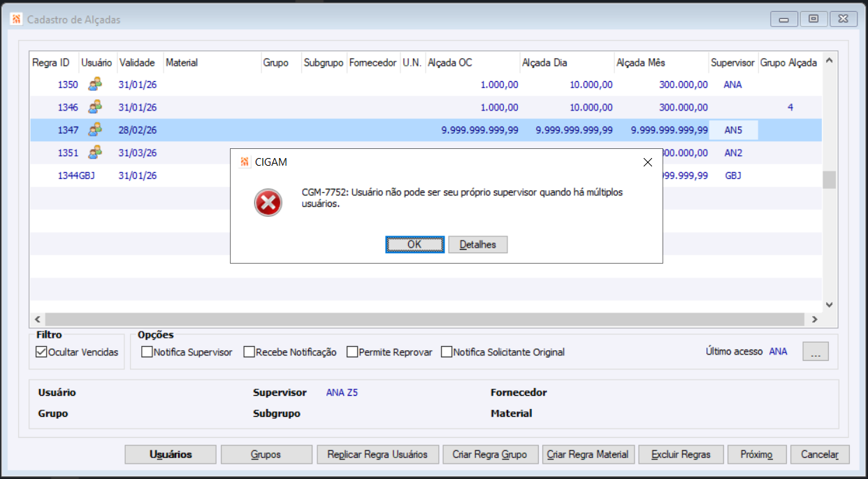The image size is (868, 479).
Task: Toggle the Ocultar Vencidas checkbox
Action: point(41,352)
